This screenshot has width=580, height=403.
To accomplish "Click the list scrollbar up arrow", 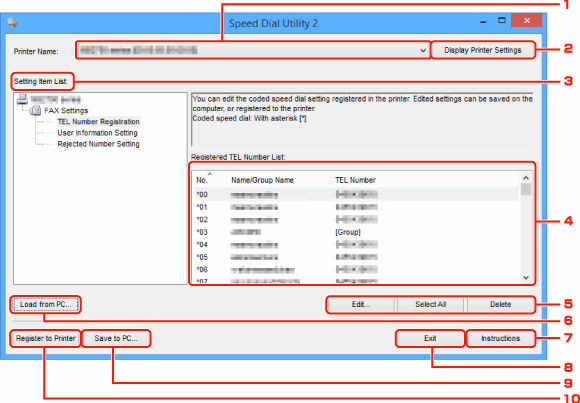I will (526, 178).
